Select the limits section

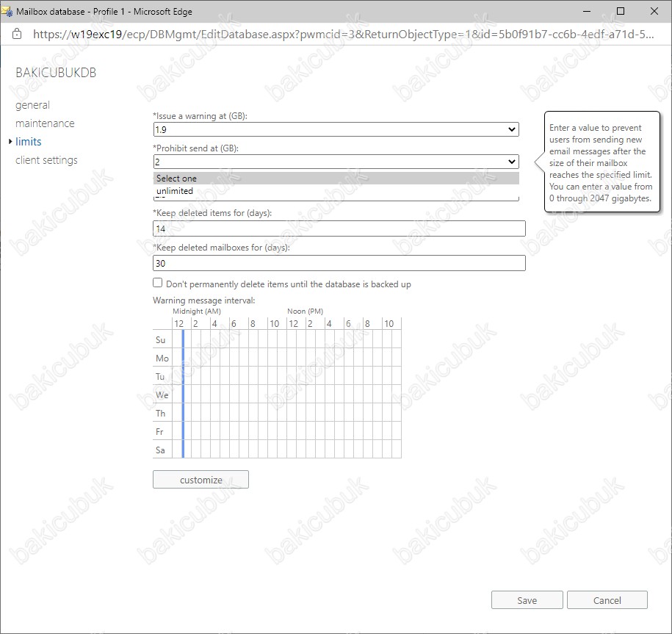point(29,142)
